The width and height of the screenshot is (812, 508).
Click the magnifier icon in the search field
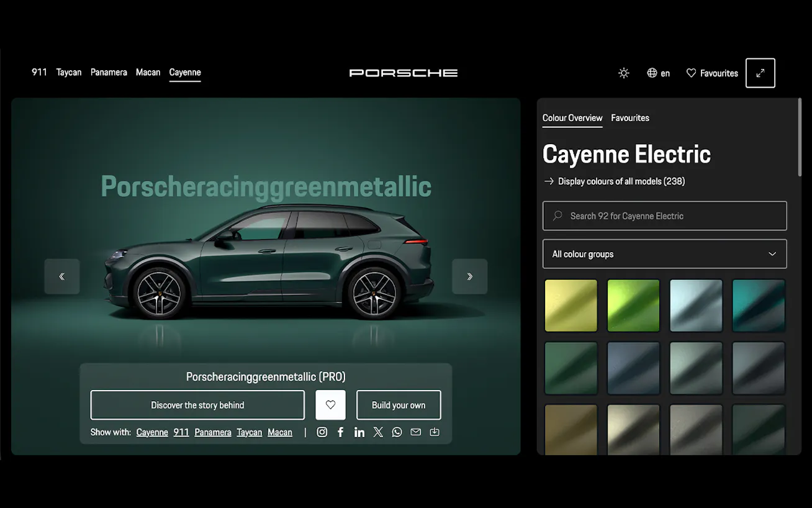(x=557, y=215)
